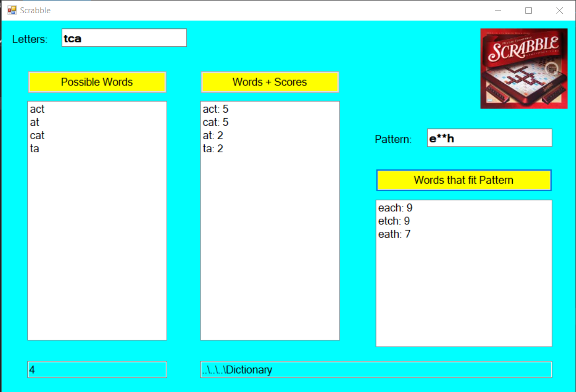Click the Possible Words button
Screen dimensions: 576x392
click(x=97, y=82)
